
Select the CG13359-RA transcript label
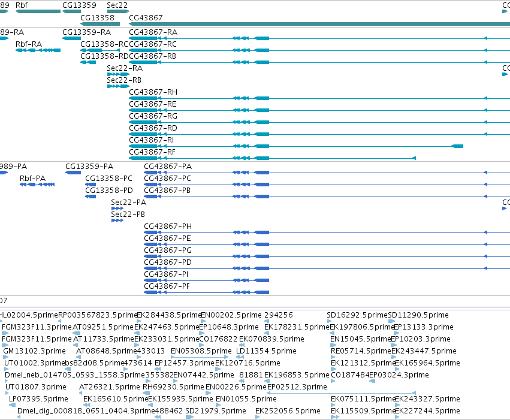point(86,32)
